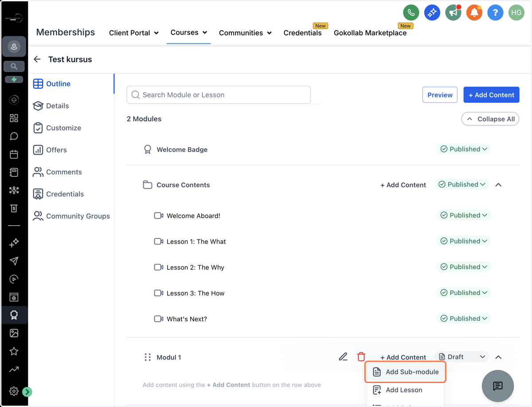The image size is (532, 407).
Task: Open the notifications bell
Action: 474,13
